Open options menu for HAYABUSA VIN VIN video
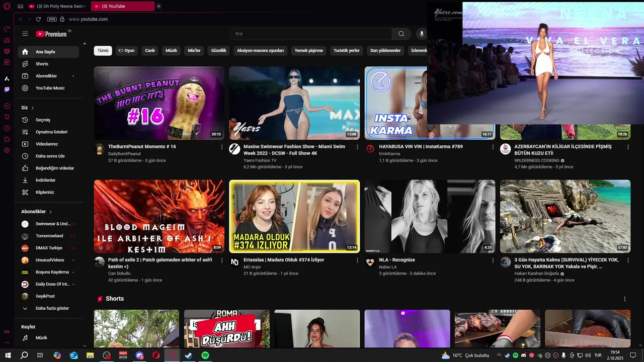 point(493,147)
